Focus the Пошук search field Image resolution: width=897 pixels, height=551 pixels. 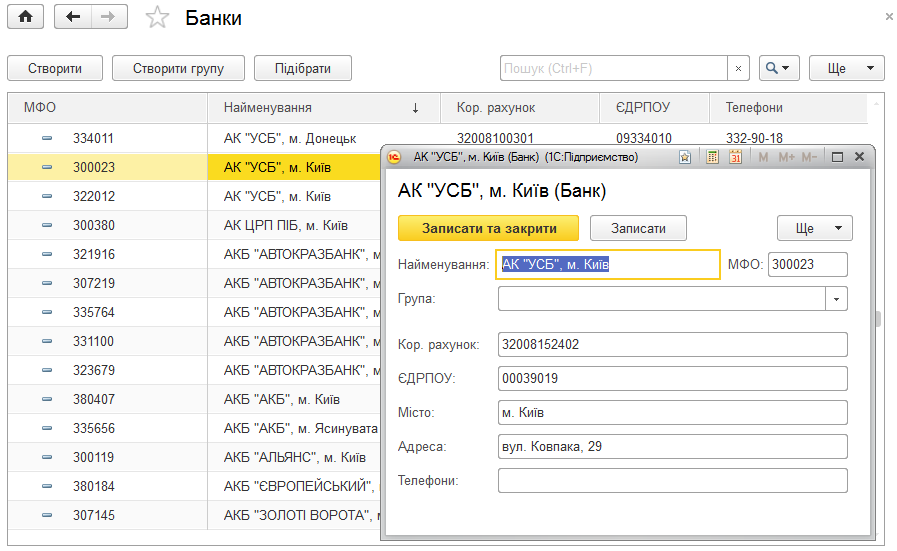613,69
